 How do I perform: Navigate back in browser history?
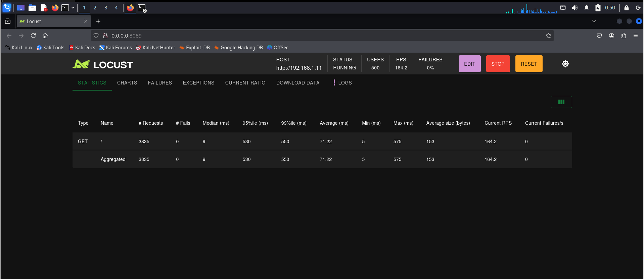tap(9, 36)
